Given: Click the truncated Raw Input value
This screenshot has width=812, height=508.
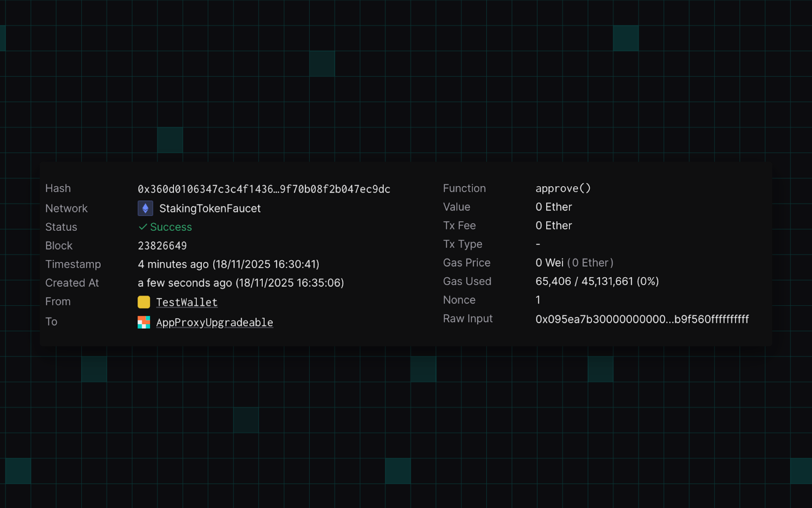Looking at the screenshot, I should tap(642, 319).
